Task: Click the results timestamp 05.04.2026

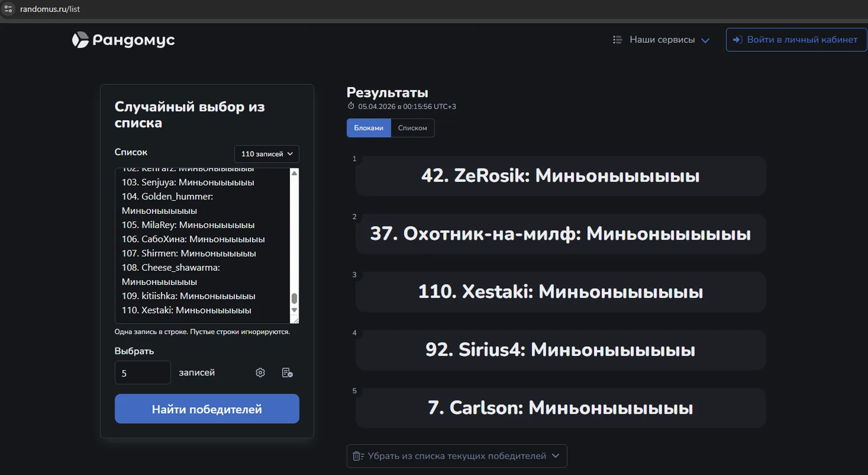Action: click(x=407, y=106)
